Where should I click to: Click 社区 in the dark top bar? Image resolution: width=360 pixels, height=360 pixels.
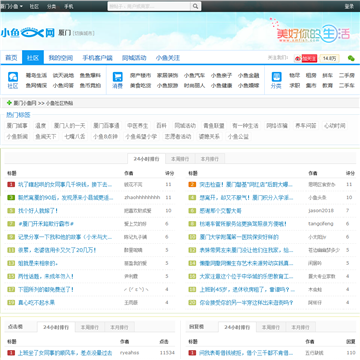tap(34, 6)
